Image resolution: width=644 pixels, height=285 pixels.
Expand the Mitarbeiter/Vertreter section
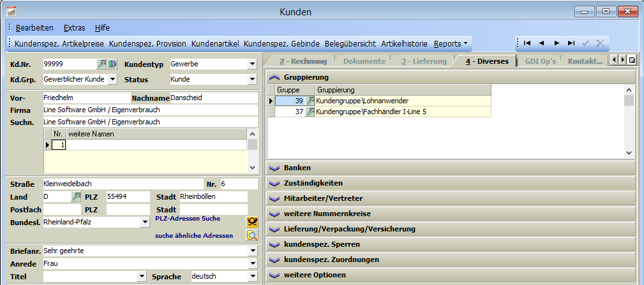tap(274, 198)
